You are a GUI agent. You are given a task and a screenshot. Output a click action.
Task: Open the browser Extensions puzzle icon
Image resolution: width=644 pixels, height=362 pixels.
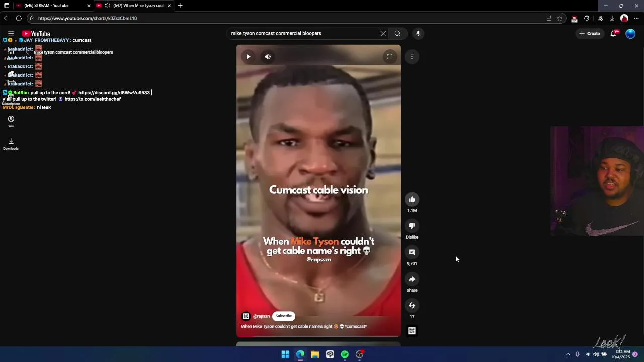(x=587, y=18)
